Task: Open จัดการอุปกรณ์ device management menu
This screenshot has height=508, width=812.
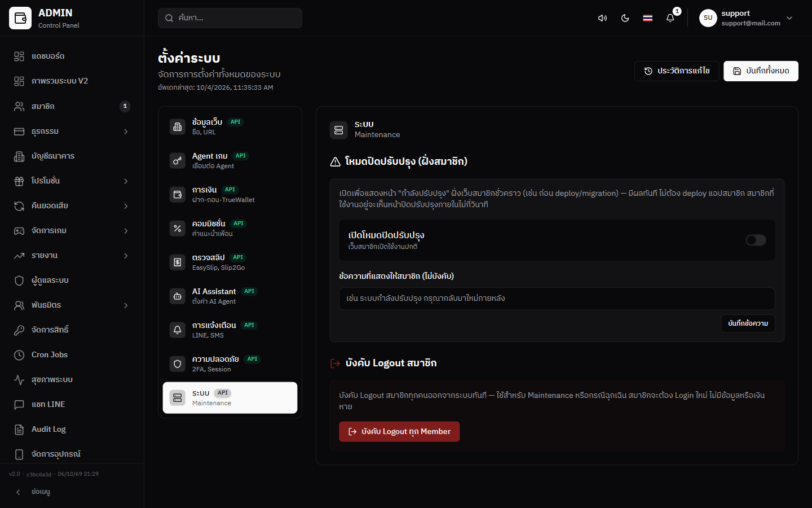Action: (72, 454)
